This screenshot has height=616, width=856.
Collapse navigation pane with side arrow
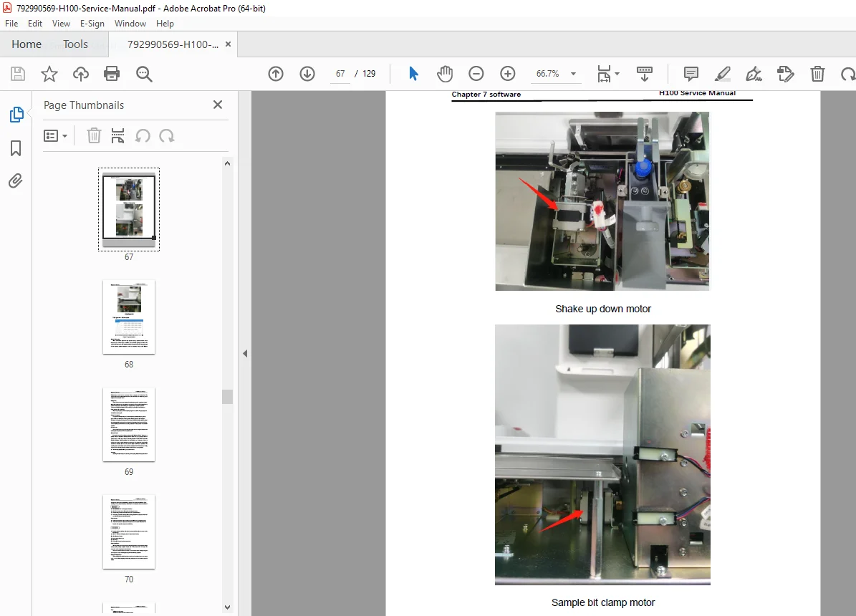pyautogui.click(x=245, y=353)
